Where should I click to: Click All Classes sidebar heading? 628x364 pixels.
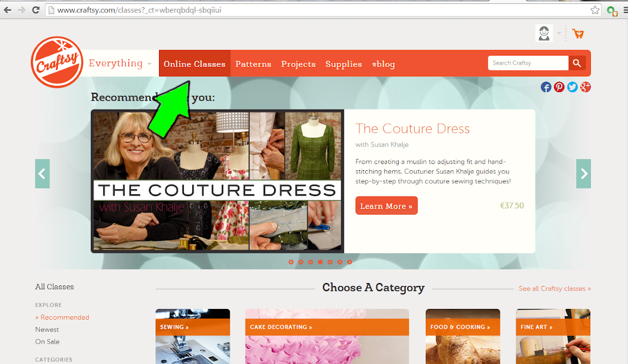[x=54, y=286]
